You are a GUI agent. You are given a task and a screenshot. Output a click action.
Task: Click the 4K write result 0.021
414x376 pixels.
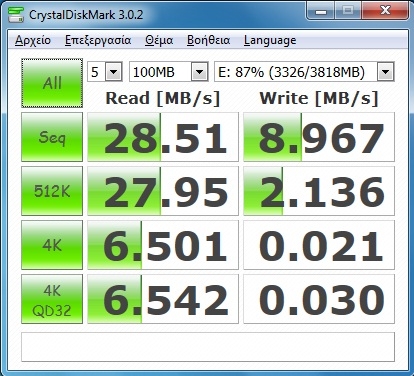(x=319, y=245)
